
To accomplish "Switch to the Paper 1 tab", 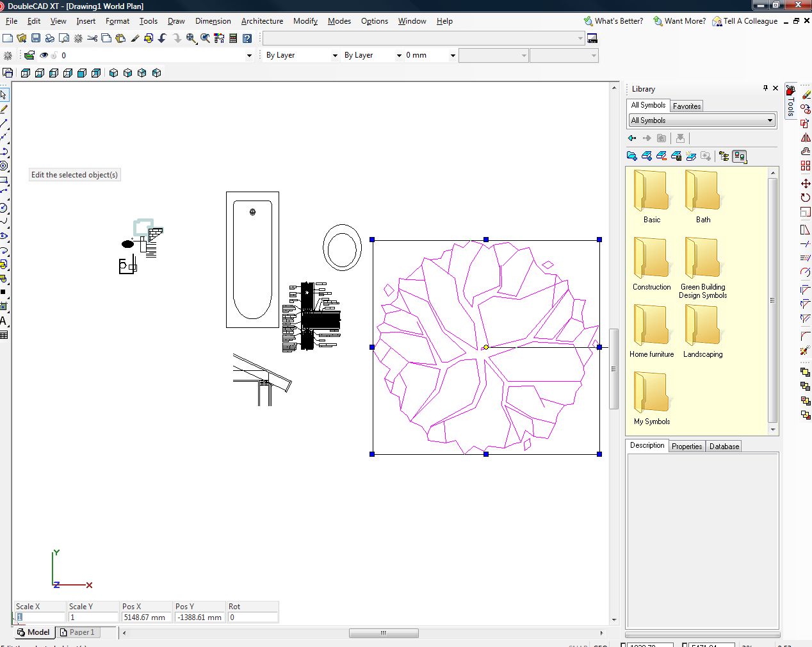I will click(77, 632).
